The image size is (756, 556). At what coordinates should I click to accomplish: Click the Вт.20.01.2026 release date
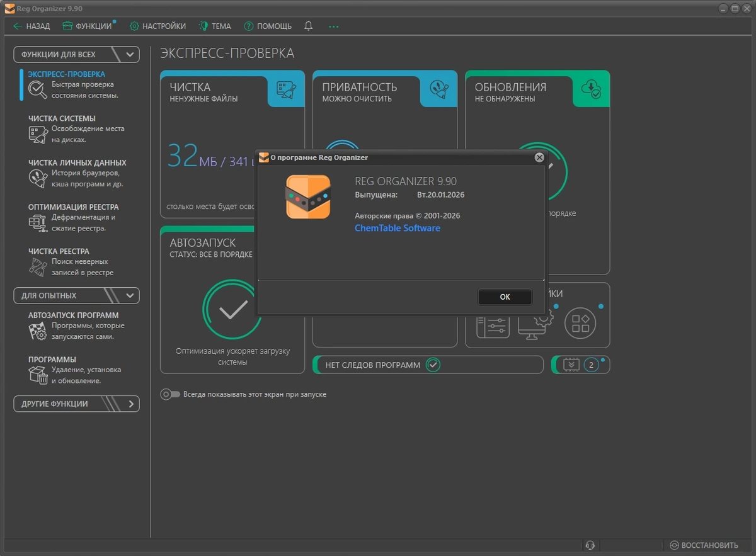[x=440, y=195]
